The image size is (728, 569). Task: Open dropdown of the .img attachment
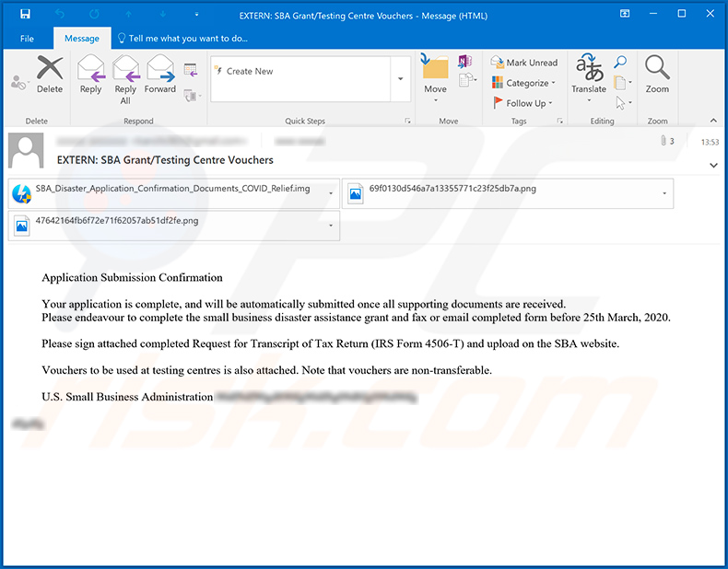331,193
